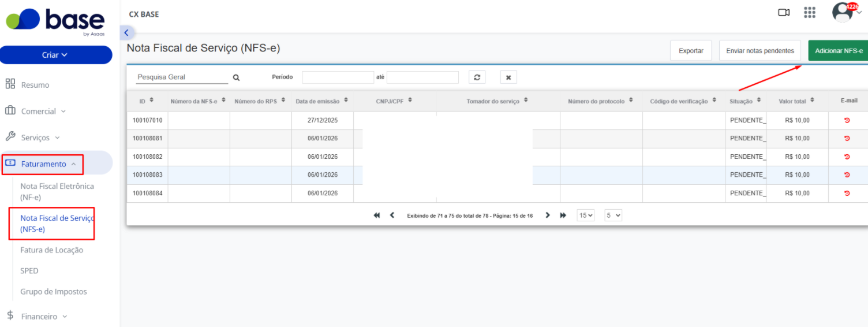Open the user avatar menu
This screenshot has height=327, width=868.
pyautogui.click(x=843, y=12)
